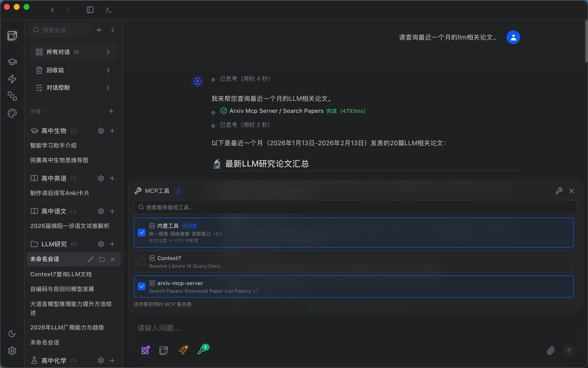Image resolution: width=588 pixels, height=368 pixels.
Task: Add conversation to 高中语文 group
Action: coord(112,211)
